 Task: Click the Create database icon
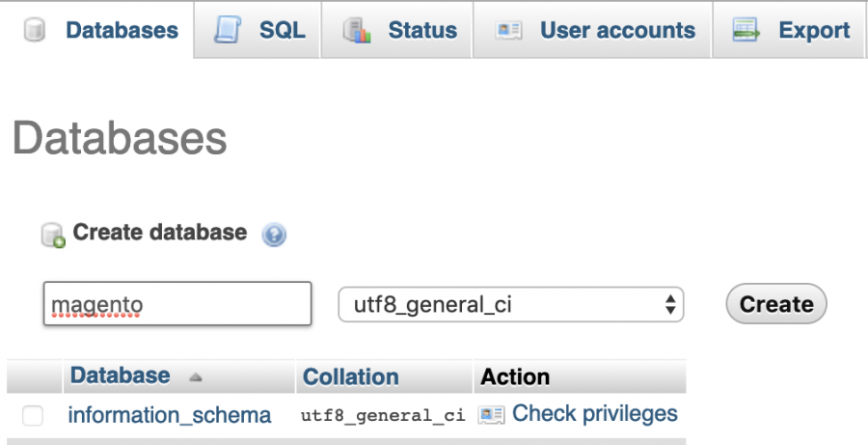pyautogui.click(x=52, y=235)
